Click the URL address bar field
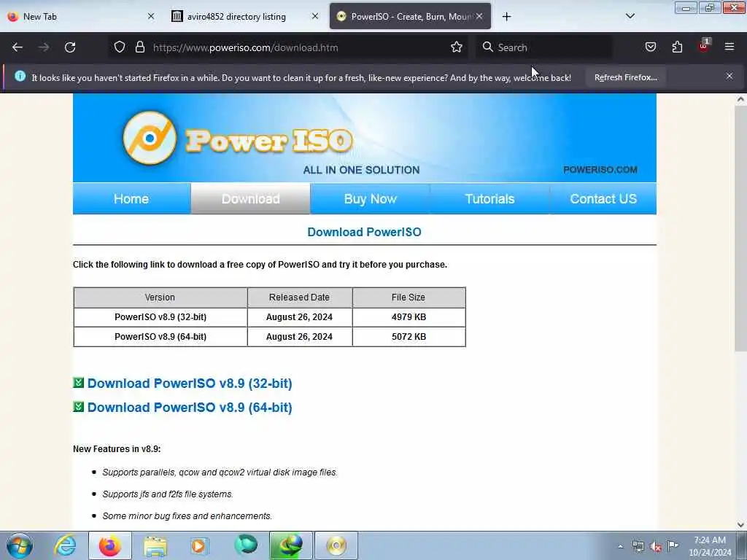 coord(287,47)
